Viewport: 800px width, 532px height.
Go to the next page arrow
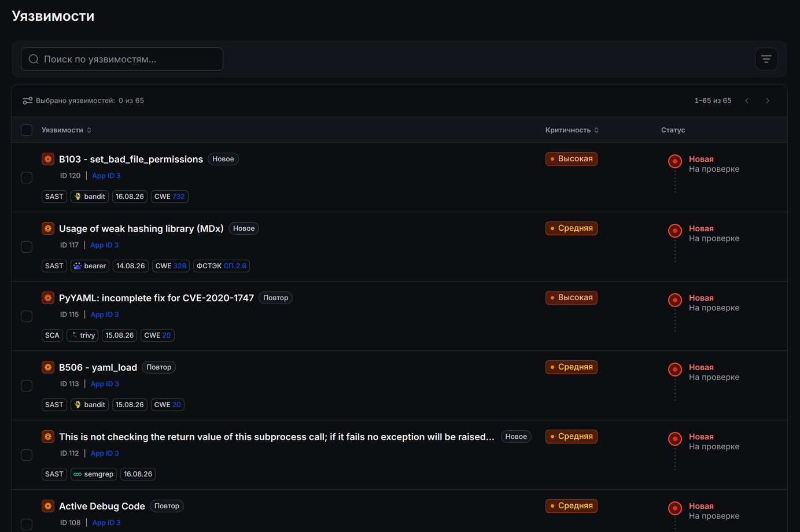pyautogui.click(x=768, y=101)
